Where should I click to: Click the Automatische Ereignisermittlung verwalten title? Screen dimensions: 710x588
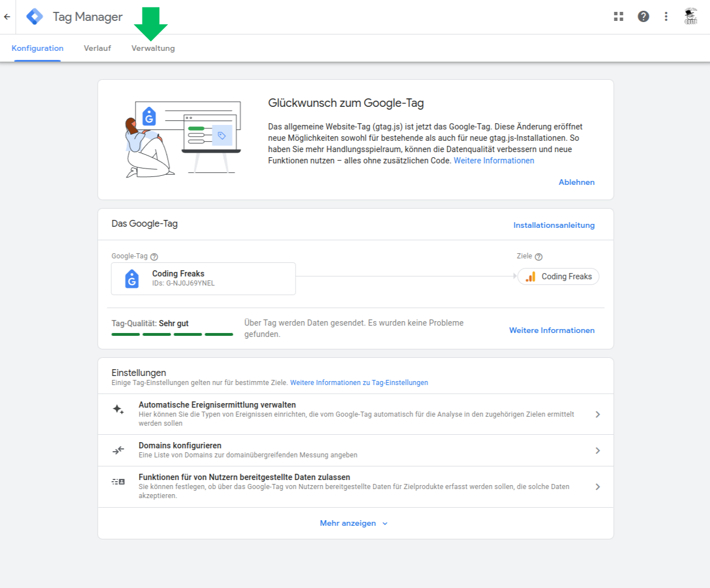217,405
